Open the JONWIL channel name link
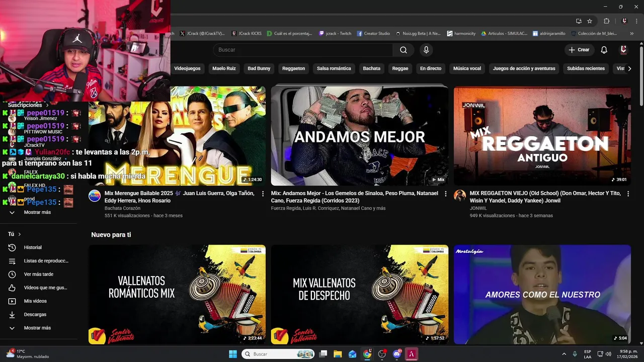This screenshot has width=644, height=362. [x=478, y=208]
